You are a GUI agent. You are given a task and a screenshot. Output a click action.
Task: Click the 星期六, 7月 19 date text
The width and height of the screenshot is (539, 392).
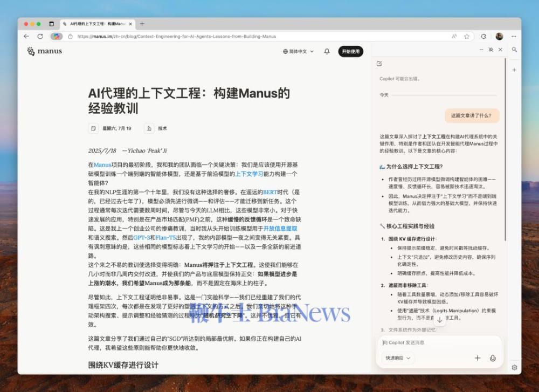[117, 128]
